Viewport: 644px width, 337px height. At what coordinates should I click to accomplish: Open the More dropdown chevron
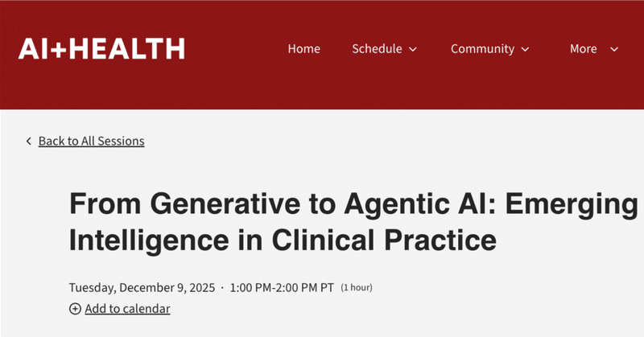(x=614, y=50)
